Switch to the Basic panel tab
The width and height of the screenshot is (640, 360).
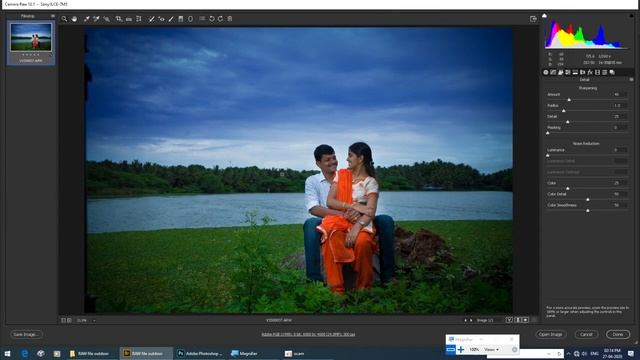546,72
